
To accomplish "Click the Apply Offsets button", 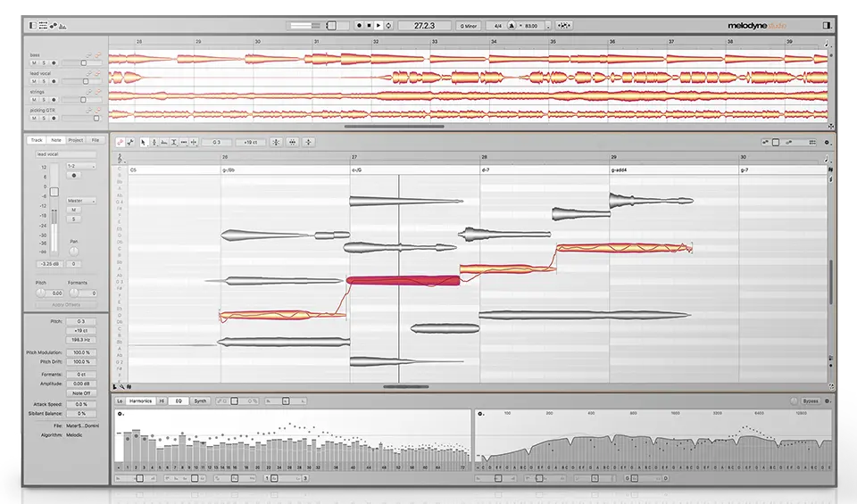I will pos(66,305).
